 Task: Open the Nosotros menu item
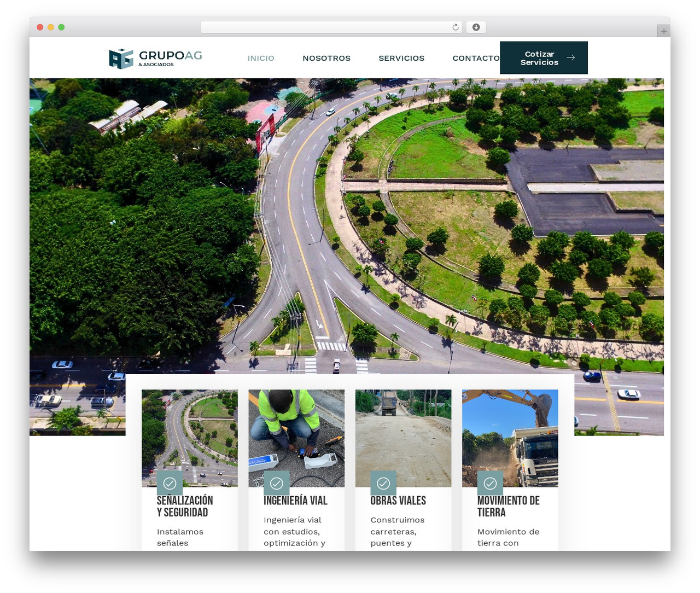[x=326, y=58]
